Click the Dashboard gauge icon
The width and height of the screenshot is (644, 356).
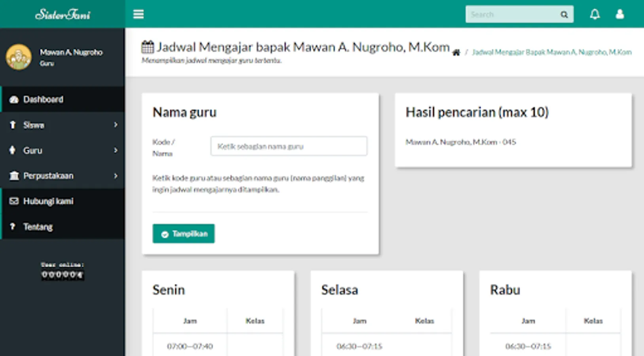click(14, 99)
